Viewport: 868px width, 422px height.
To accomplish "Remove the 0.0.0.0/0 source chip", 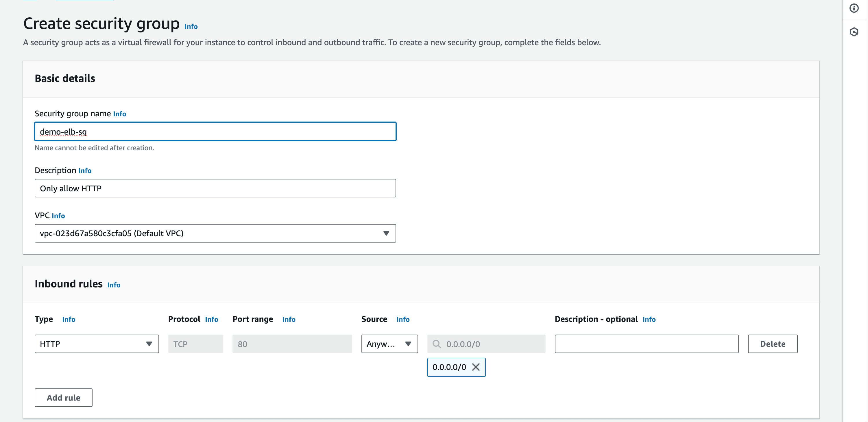I will click(x=475, y=367).
